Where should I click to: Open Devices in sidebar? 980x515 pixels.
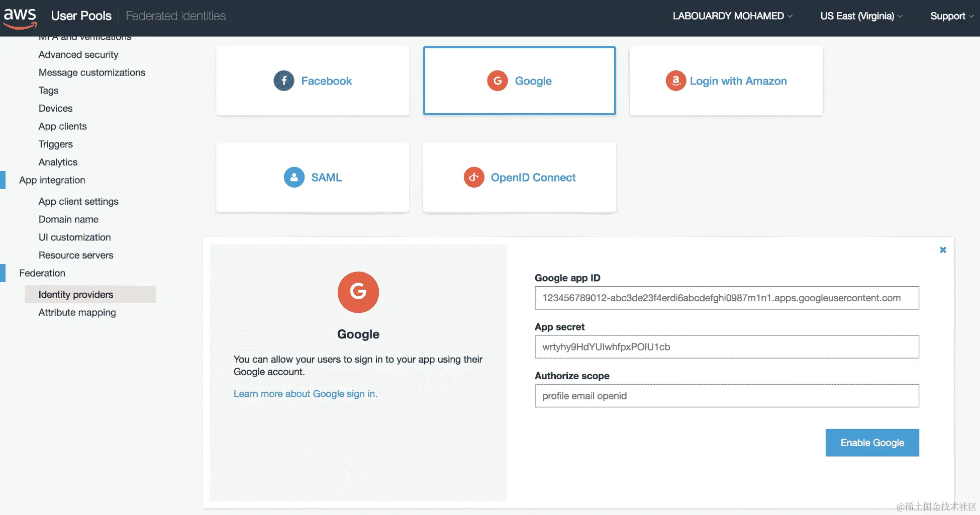pyautogui.click(x=55, y=108)
